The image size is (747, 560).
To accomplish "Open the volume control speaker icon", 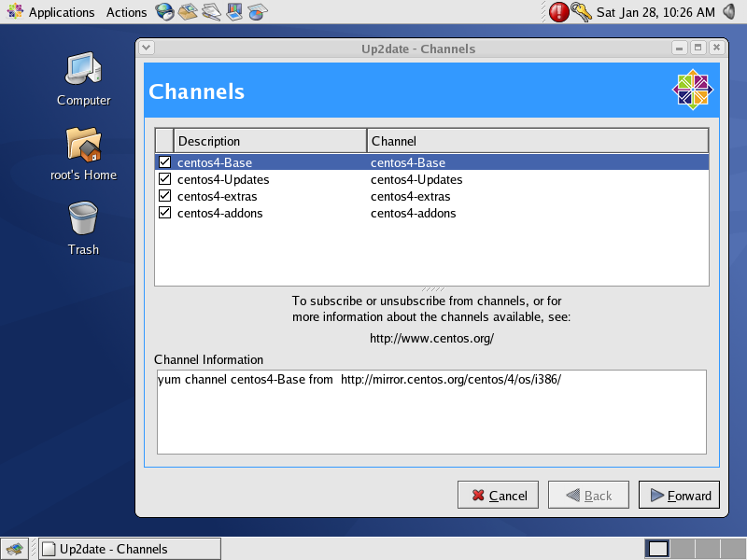I will pyautogui.click(x=730, y=12).
